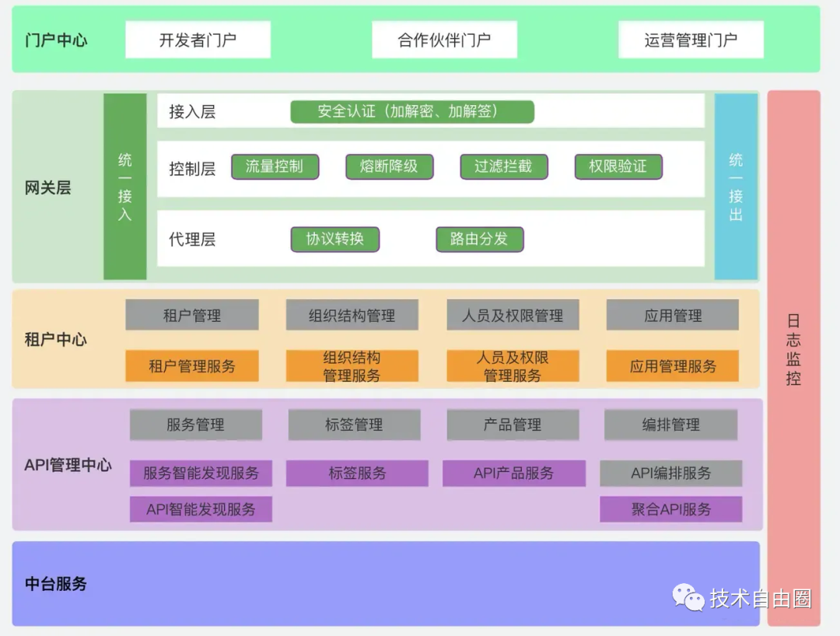The image size is (840, 636).
Task: Click the 聚合API服务 button
Action: click(x=670, y=510)
